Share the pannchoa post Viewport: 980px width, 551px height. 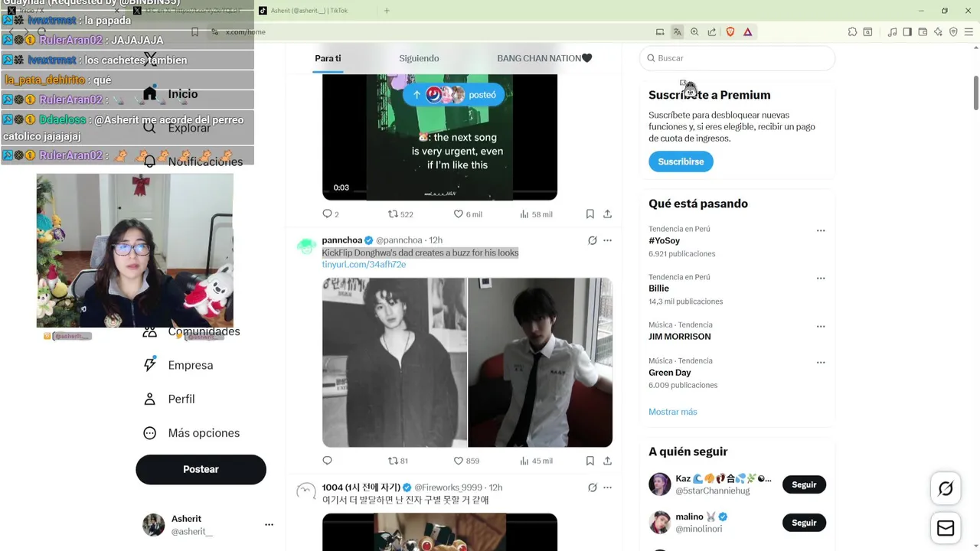[x=607, y=461]
